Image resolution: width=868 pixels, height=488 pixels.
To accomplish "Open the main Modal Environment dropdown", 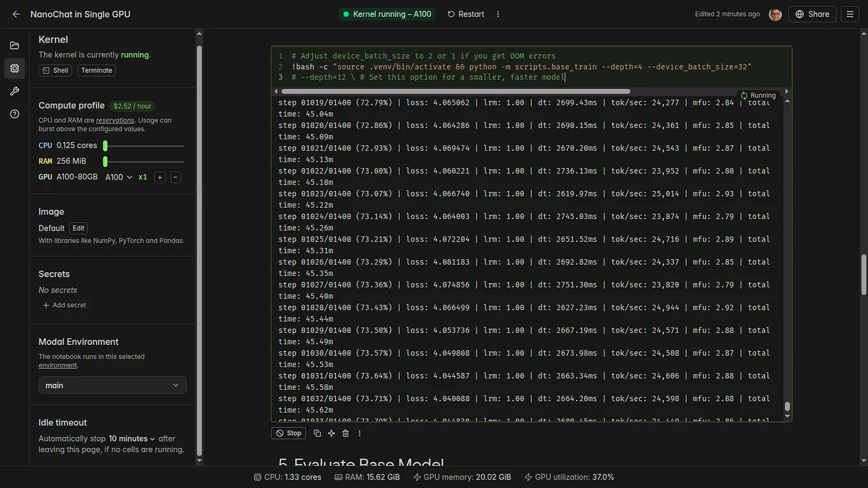I will [x=112, y=385].
